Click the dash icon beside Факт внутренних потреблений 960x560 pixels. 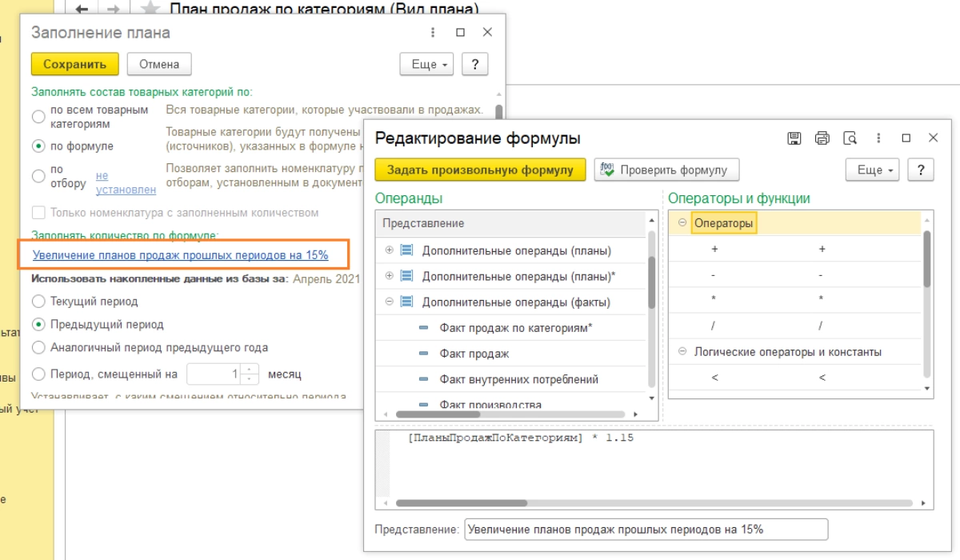click(423, 379)
